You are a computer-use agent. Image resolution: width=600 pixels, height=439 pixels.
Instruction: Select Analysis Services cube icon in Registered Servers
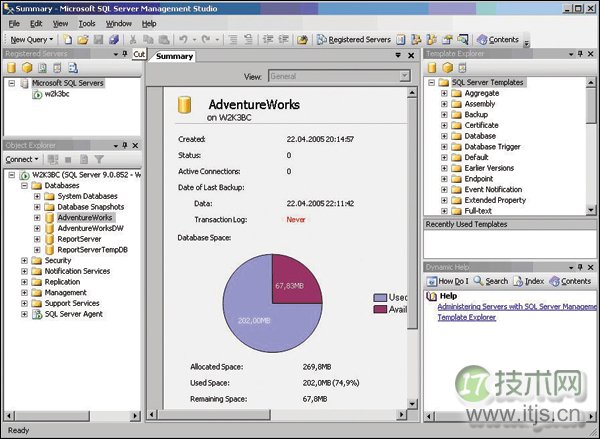(27, 68)
